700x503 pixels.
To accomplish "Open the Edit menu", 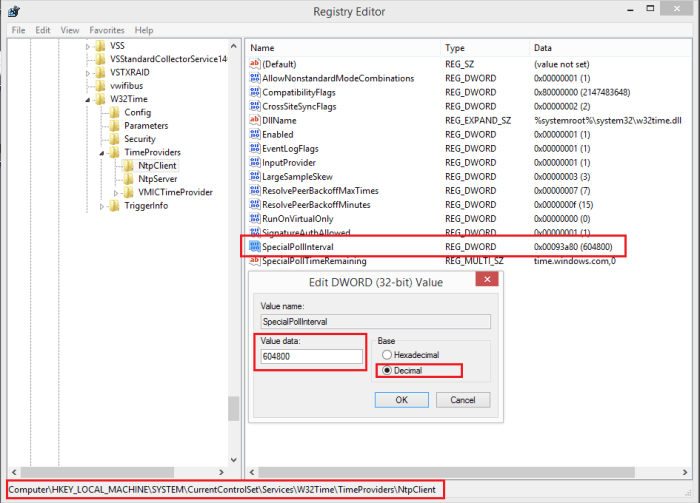I will click(x=43, y=30).
